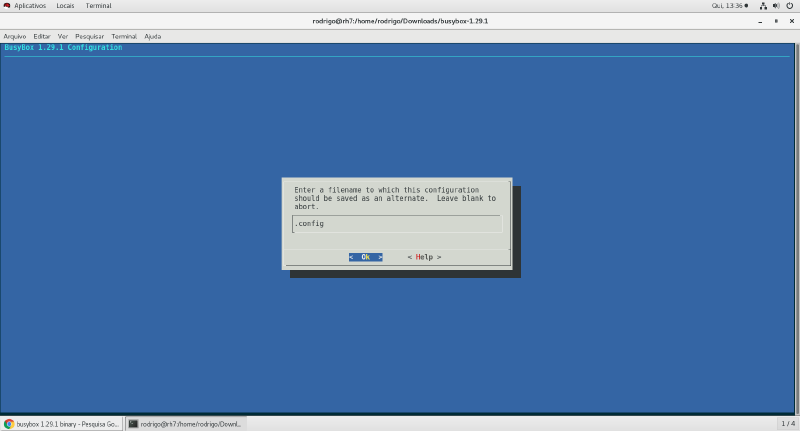Open the Arquivo menu
The width and height of the screenshot is (800, 431).
[x=15, y=36]
